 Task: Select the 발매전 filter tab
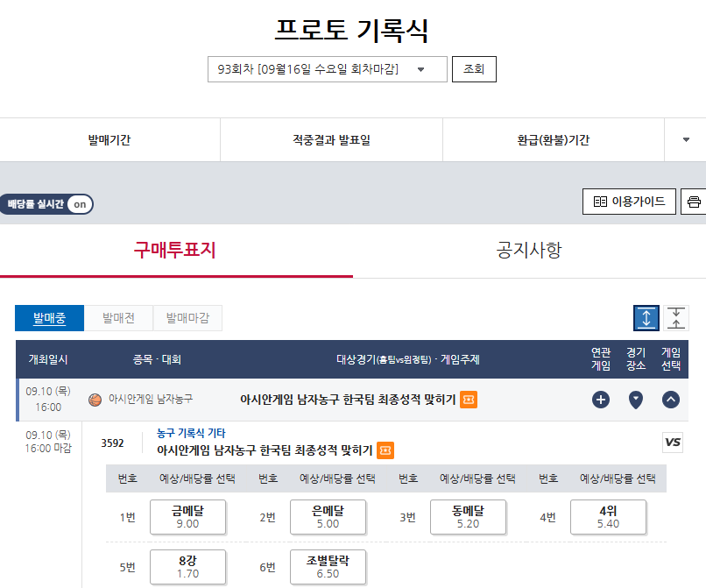tap(118, 318)
